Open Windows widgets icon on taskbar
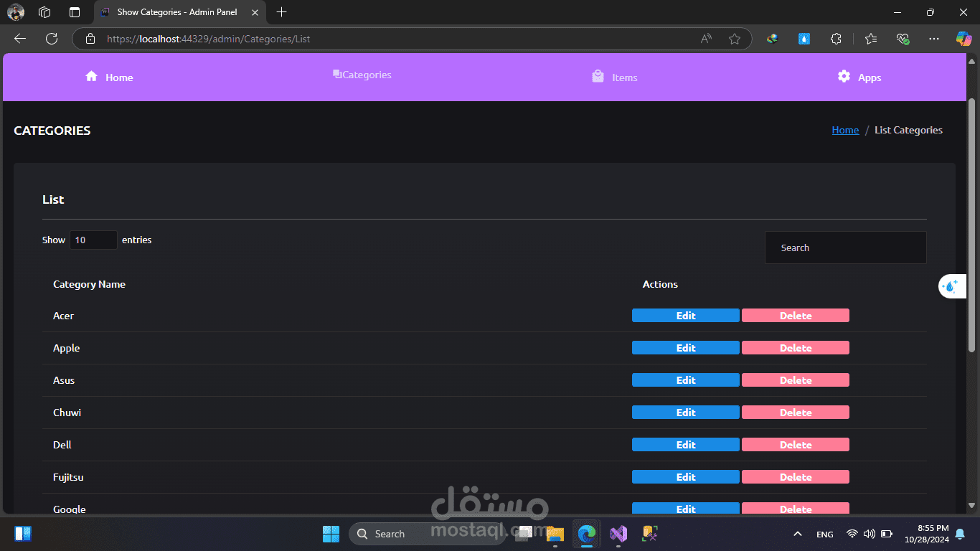This screenshot has height=551, width=980. click(x=23, y=534)
